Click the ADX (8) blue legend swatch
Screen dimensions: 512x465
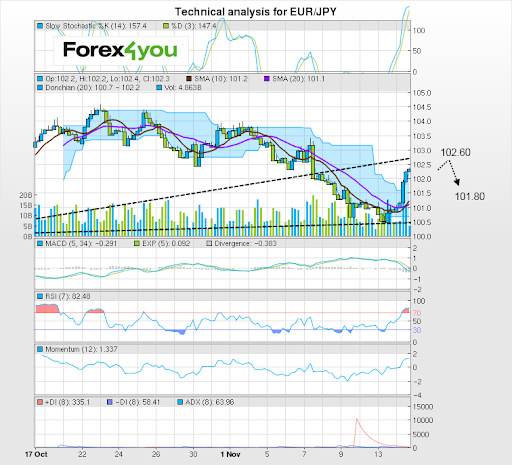(180, 402)
